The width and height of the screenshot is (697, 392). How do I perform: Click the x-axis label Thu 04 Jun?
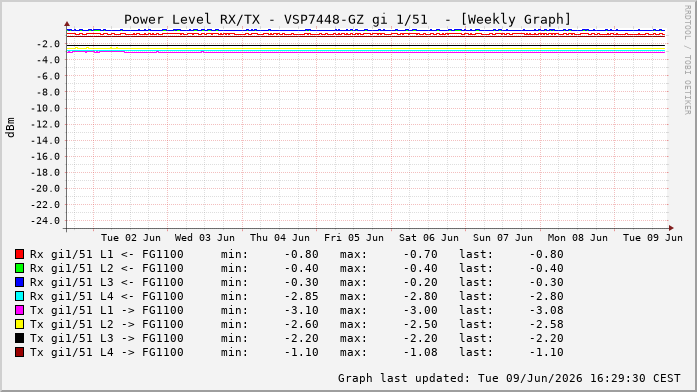pos(280,238)
